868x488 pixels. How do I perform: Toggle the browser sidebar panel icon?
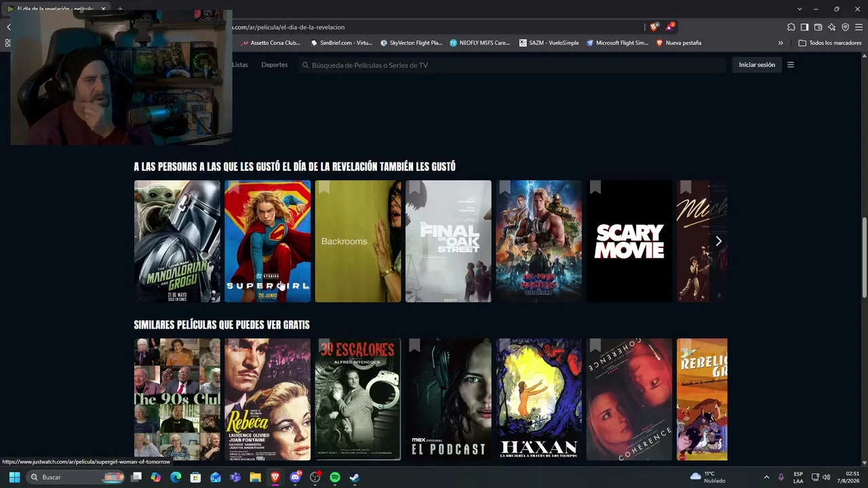point(804,27)
